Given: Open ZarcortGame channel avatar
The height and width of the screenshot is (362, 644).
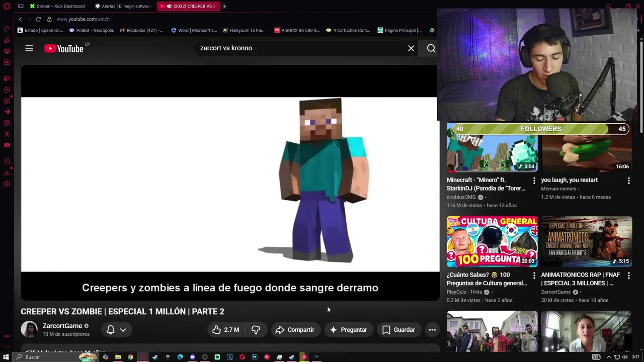Looking at the screenshot, I should [x=29, y=330].
